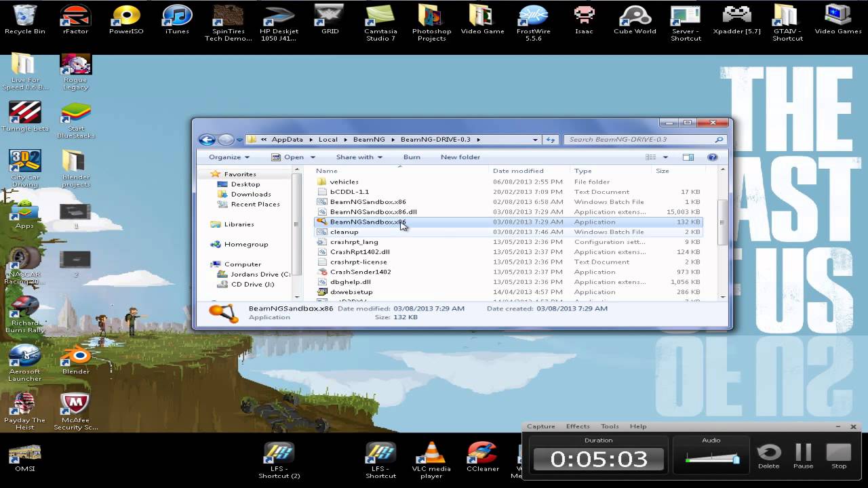Open the Blender desktop shortcut
This screenshot has height=488, width=868.
click(75, 359)
